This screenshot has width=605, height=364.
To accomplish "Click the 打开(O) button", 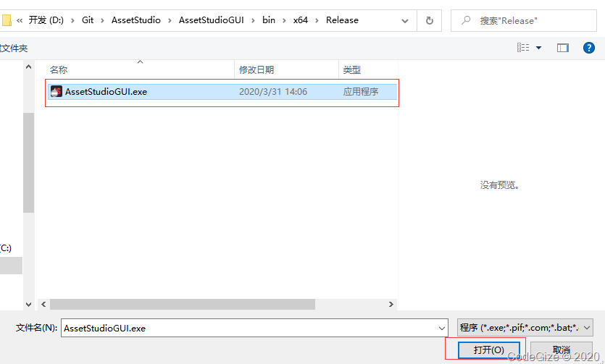I will pyautogui.click(x=489, y=350).
